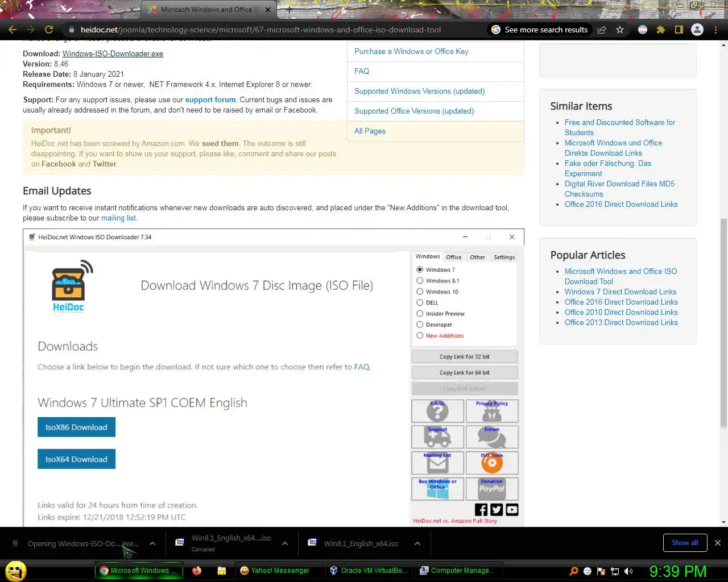Click Copy Link for 32 bit
The image size is (728, 582).
point(465,356)
